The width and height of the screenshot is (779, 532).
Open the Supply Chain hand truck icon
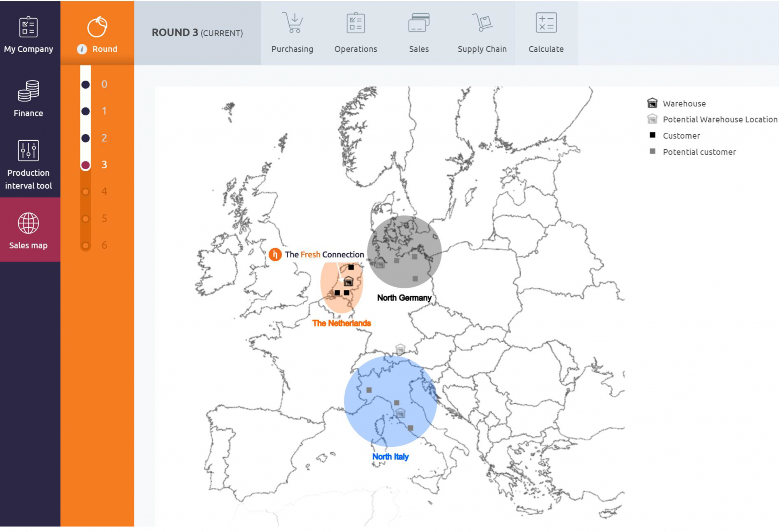click(482, 23)
